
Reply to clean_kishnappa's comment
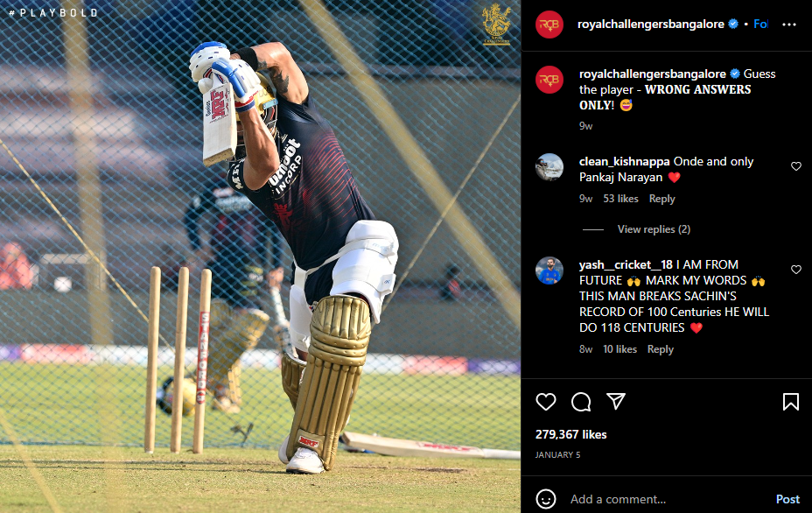tap(661, 199)
